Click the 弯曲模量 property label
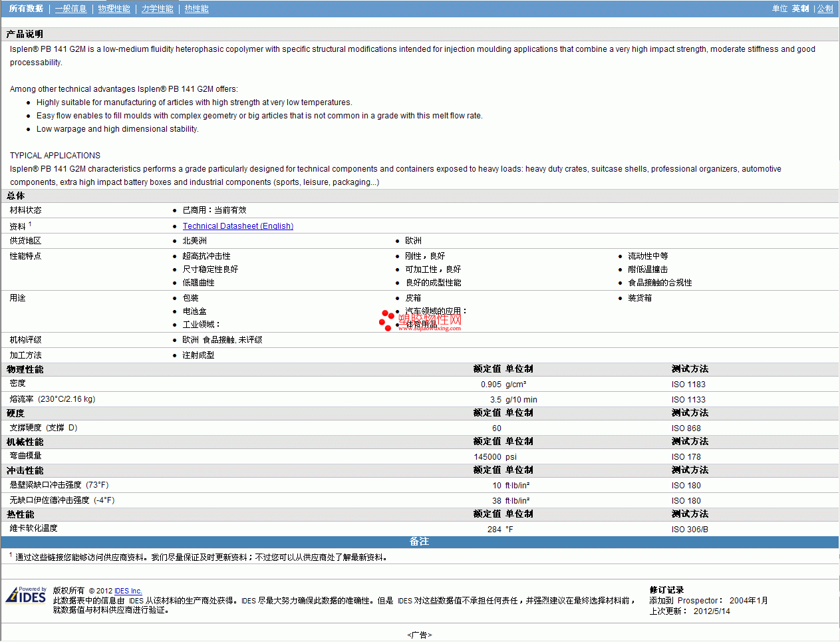Image resolution: width=840 pixels, height=642 pixels. [25, 456]
